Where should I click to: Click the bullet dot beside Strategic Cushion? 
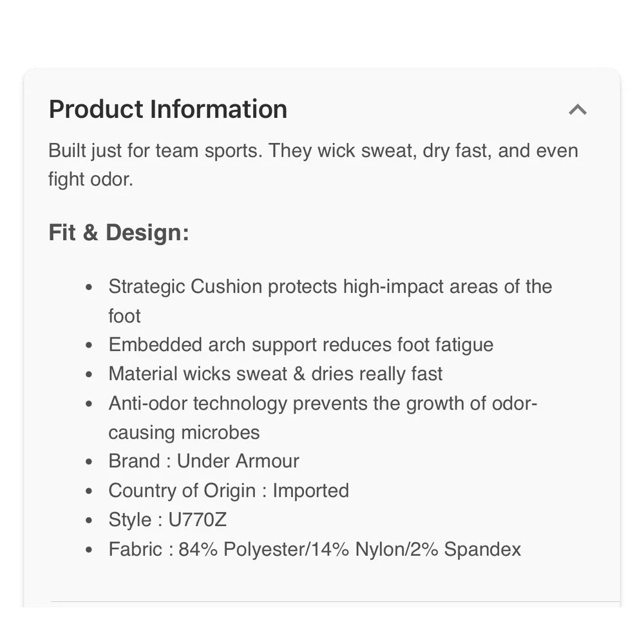pos(89,287)
